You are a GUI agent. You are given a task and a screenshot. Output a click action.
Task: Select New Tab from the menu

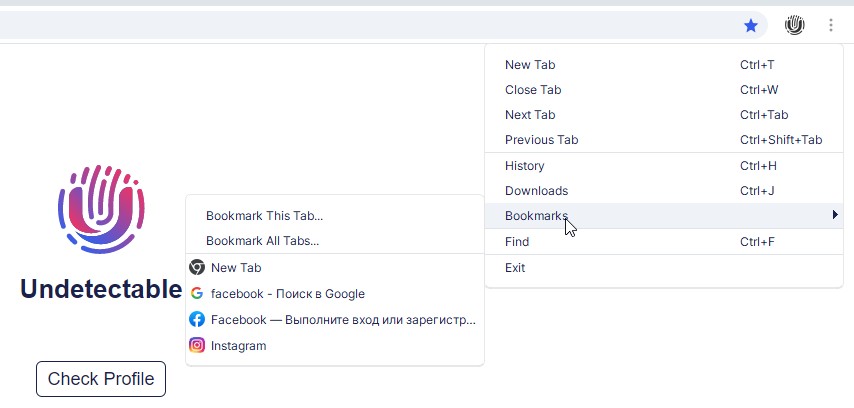530,65
